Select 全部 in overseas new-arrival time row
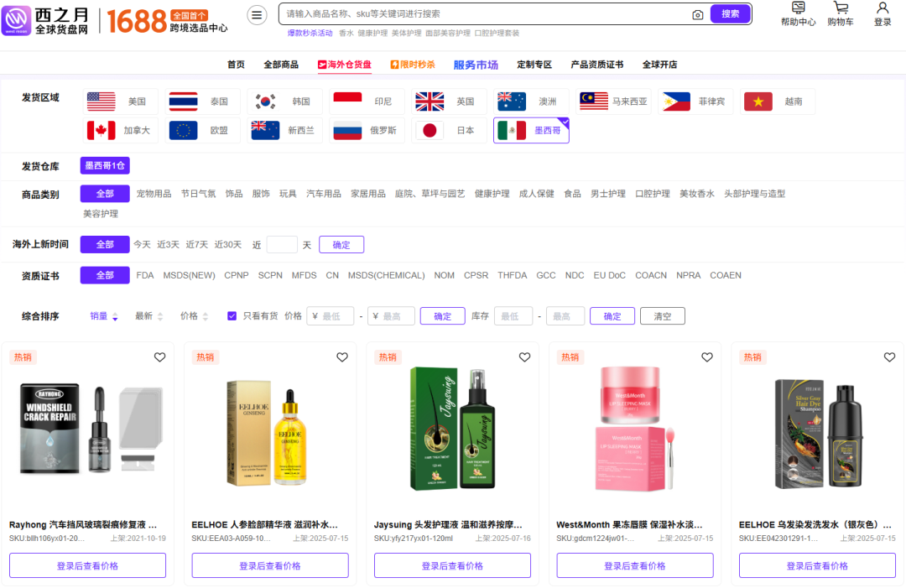906x588 pixels. pyautogui.click(x=105, y=244)
